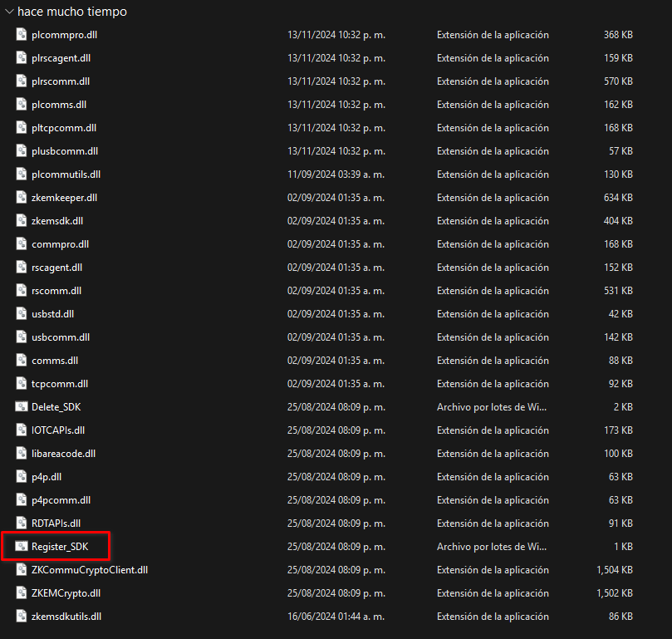Viewport: 672px width, 639px height.
Task: Select the file named plrscagent.dll
Action: point(61,58)
